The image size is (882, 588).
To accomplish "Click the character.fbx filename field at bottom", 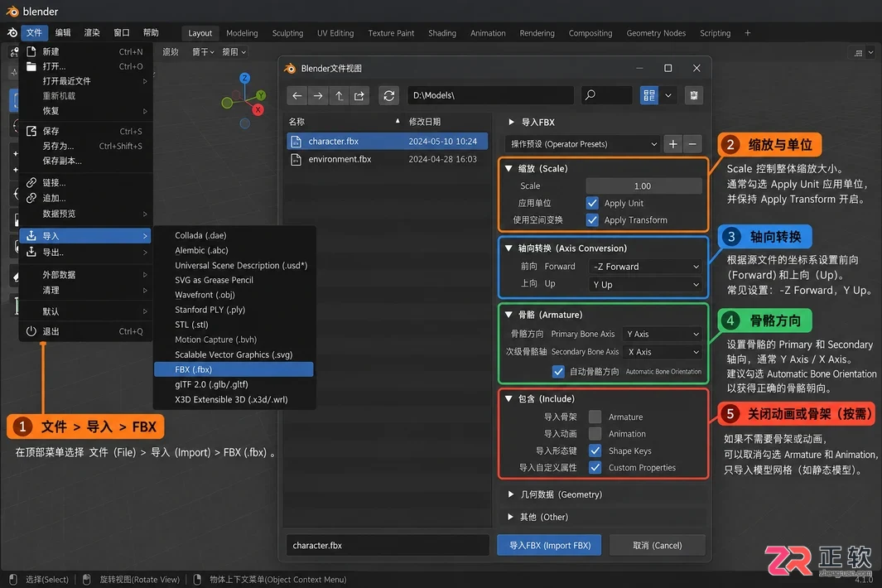I will pyautogui.click(x=388, y=545).
